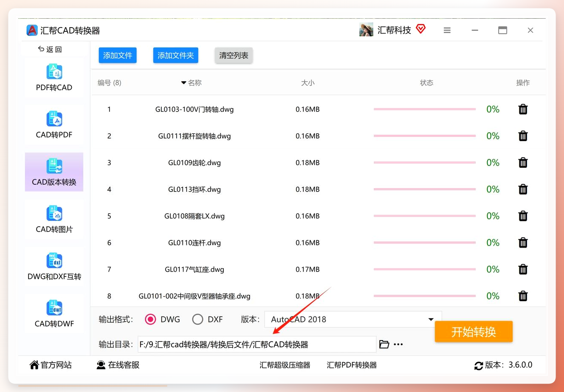564x392 pixels.
Task: Open the hamburger menu in the title bar
Action: (447, 30)
